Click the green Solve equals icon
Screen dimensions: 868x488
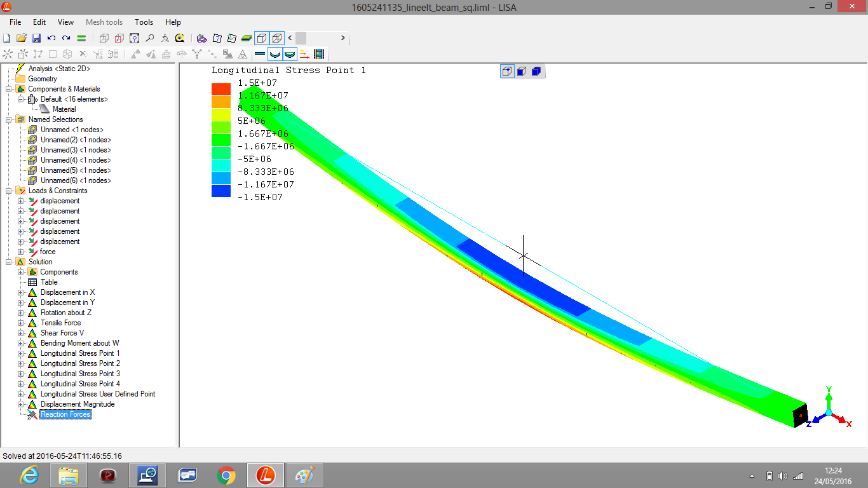tap(81, 38)
